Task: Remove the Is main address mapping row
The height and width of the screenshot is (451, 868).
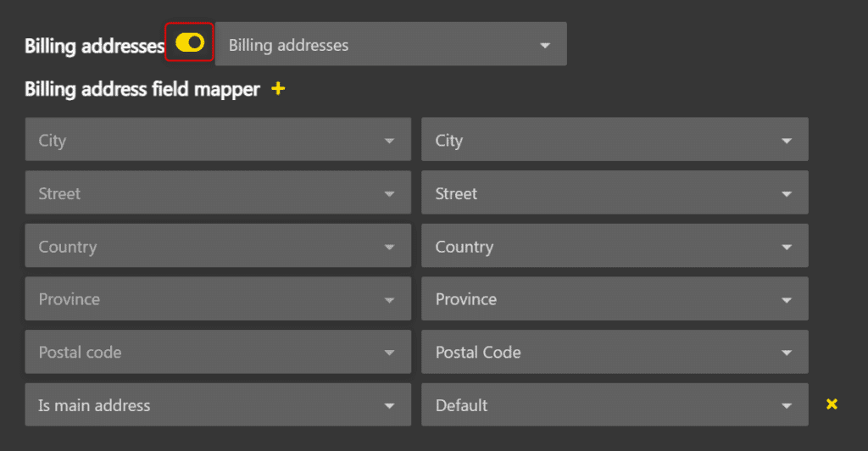Action: tap(832, 404)
